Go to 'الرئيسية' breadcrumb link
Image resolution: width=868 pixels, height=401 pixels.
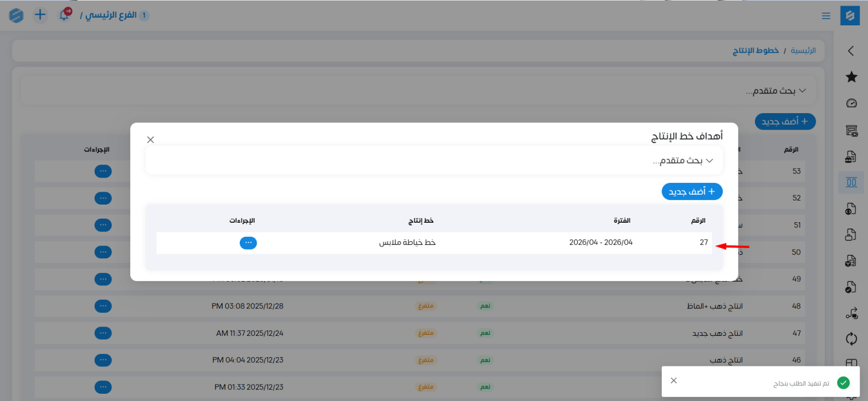pos(803,51)
